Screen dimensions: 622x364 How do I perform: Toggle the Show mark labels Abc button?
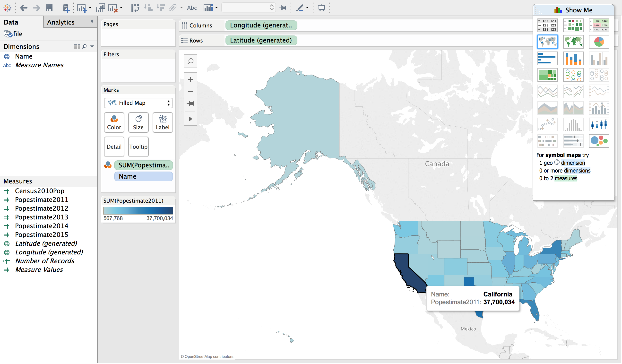pos(191,8)
